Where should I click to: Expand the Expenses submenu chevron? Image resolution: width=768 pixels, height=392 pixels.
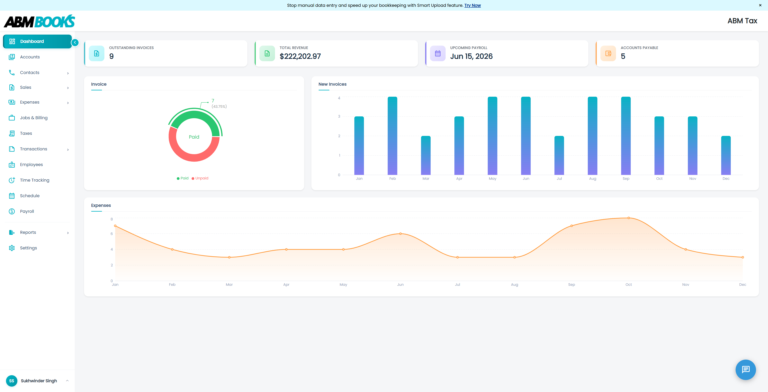[x=68, y=103]
